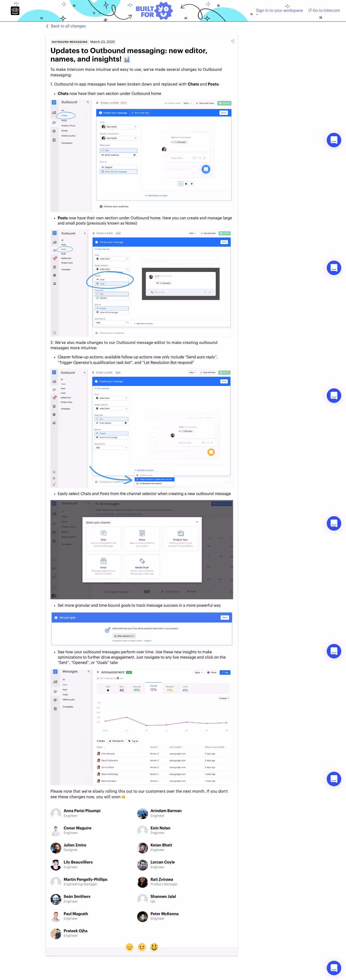Click Lily Beauvilliers' profile photo
346x980 pixels.
coord(56,865)
